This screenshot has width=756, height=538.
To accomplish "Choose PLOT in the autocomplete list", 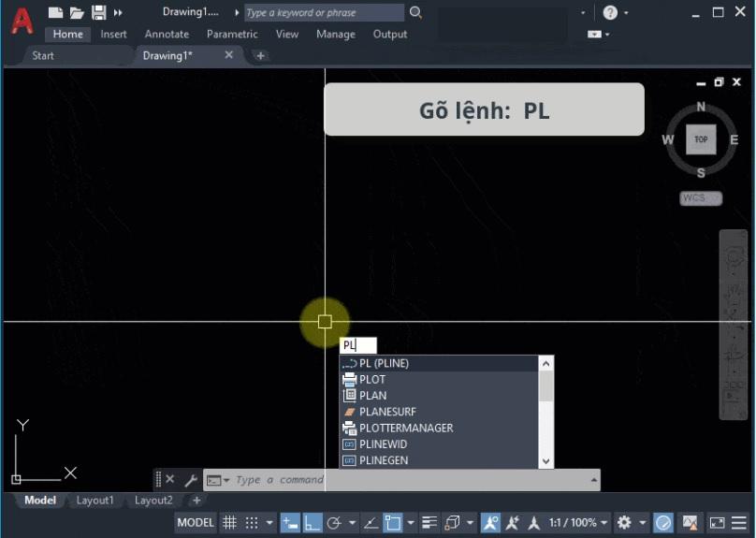I will pos(372,380).
